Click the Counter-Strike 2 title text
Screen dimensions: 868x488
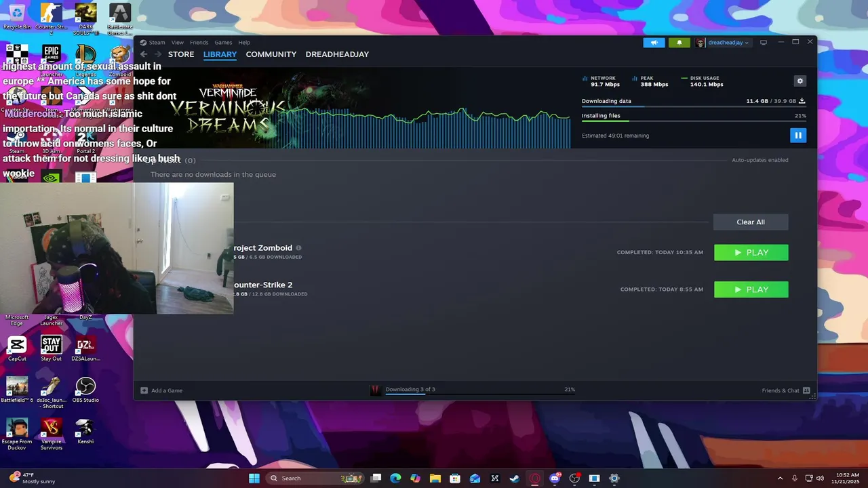(x=263, y=285)
